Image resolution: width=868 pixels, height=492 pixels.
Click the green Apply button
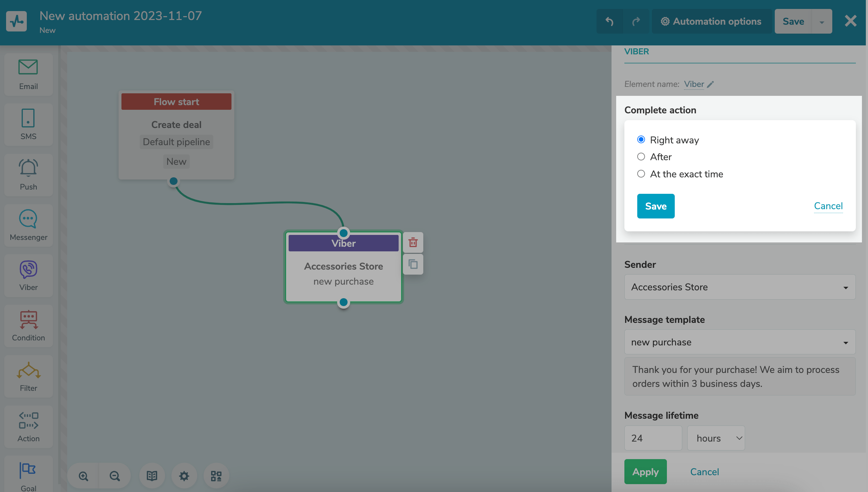coord(645,472)
